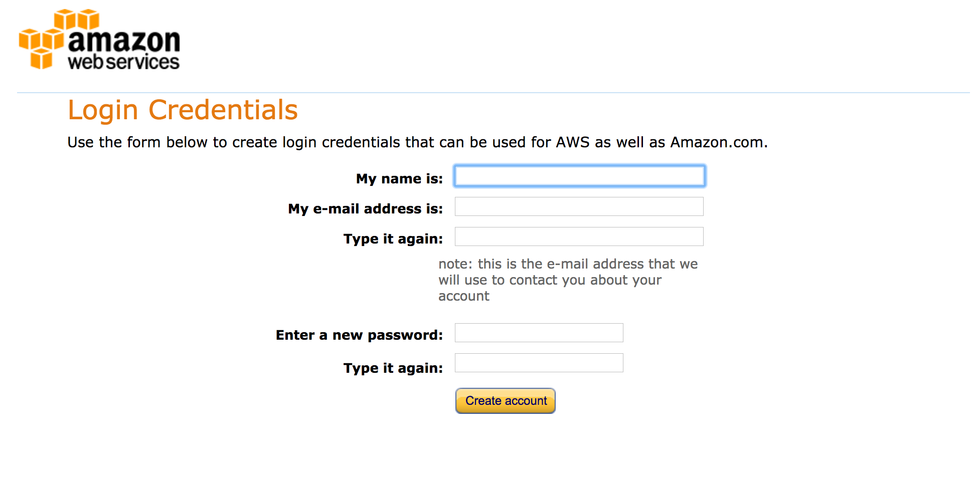Submit form with Create account button

(x=506, y=401)
